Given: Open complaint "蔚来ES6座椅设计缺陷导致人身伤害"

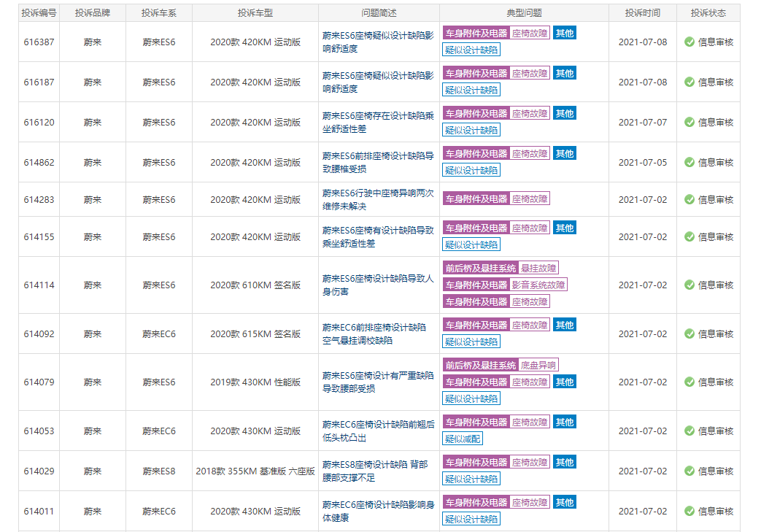Looking at the screenshot, I should coord(378,285).
